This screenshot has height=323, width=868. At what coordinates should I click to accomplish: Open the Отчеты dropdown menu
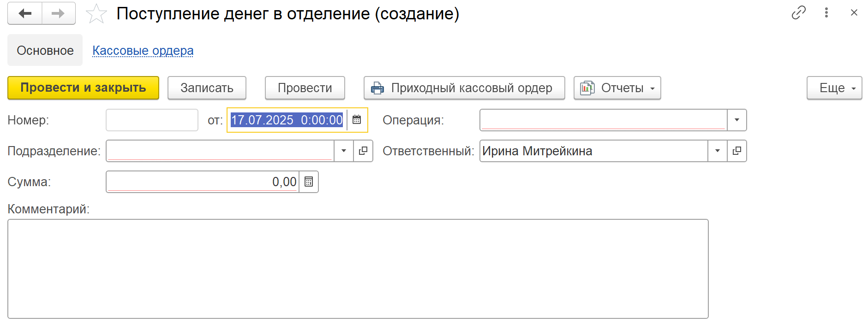click(617, 88)
